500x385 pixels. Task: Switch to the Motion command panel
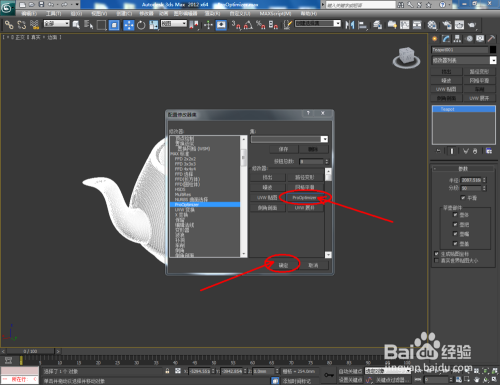(x=469, y=39)
